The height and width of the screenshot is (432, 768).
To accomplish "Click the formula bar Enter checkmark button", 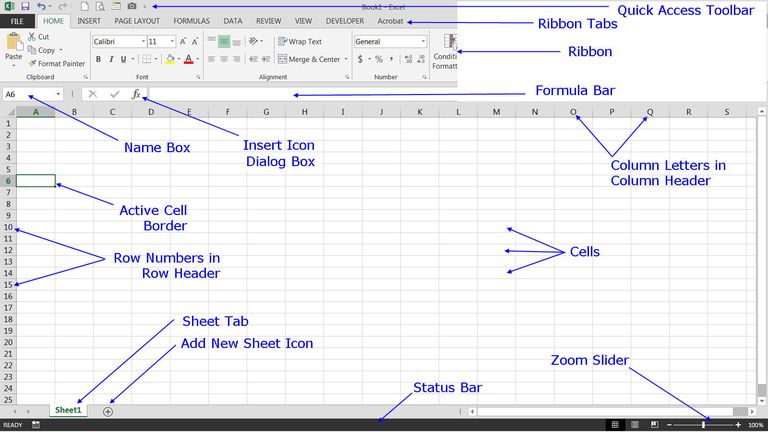I will click(115, 94).
